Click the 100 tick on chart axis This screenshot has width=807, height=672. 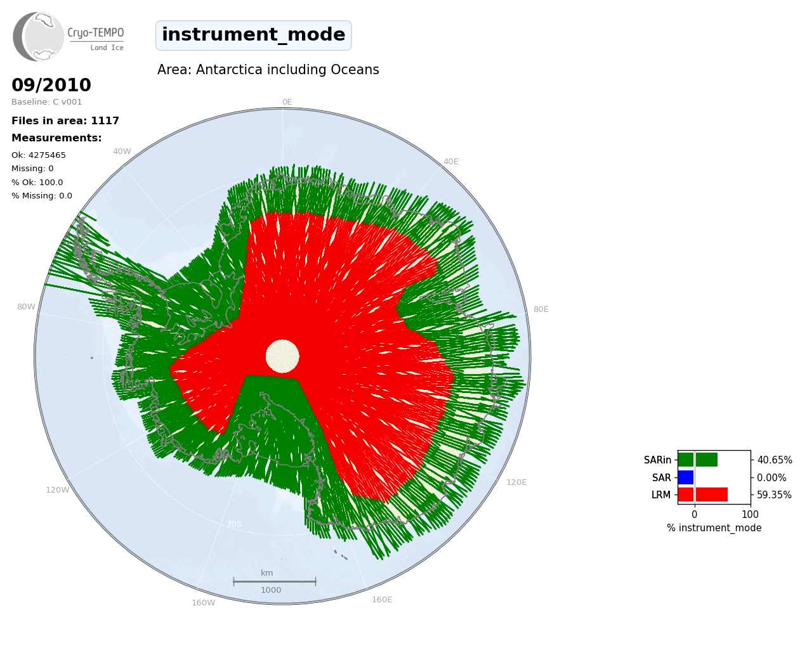click(x=751, y=515)
